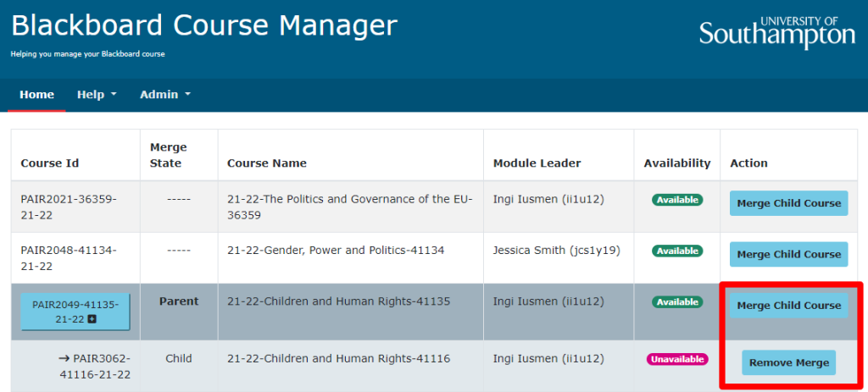This screenshot has height=392, width=868.
Task: Select the Action column header
Action: (x=749, y=163)
